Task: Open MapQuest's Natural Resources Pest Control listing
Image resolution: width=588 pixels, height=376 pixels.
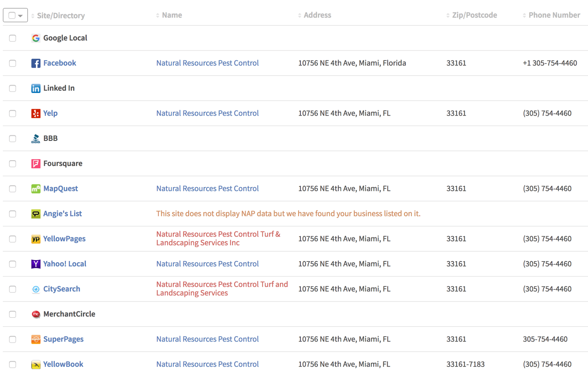Action: coord(207,189)
